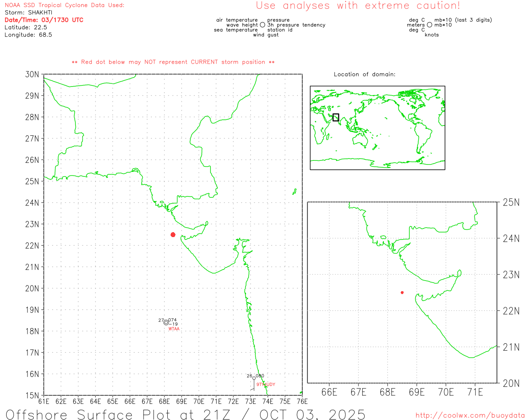The width and height of the screenshot is (525, 420).
Task: Click the Use analyses with extreme caution warning
Action: (x=358, y=6)
